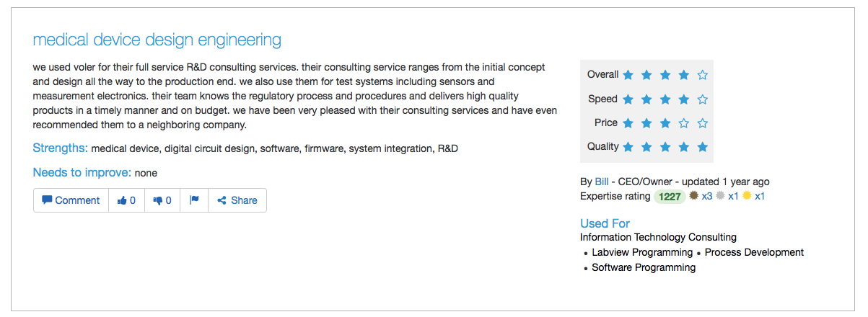Click the Process Development item
Viewport: 868px width, 317px height.
point(754,252)
